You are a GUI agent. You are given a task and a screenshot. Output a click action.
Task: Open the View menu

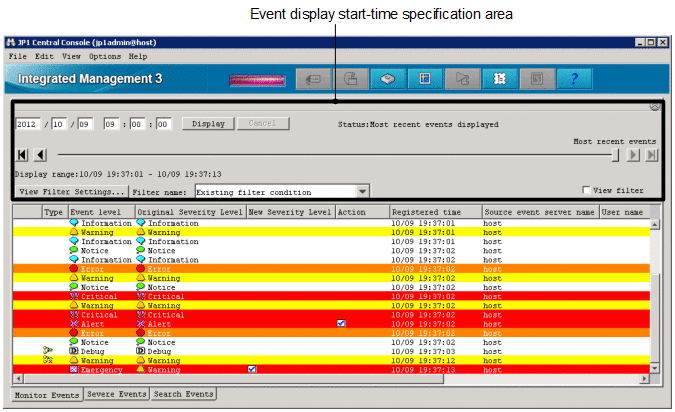71,56
